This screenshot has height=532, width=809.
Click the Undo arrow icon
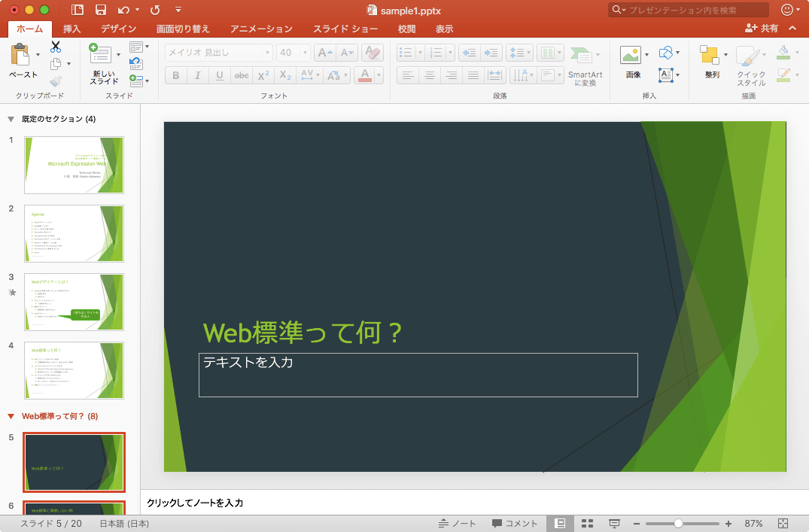pos(123,10)
